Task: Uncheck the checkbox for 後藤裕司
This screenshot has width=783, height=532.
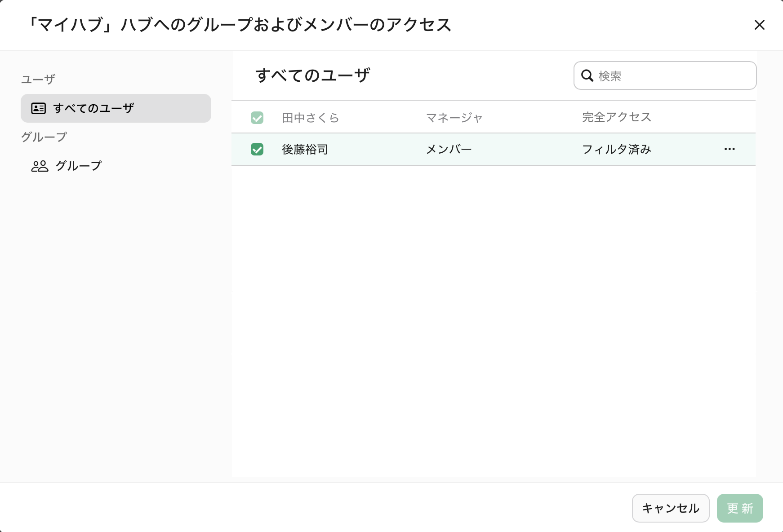Action: click(257, 149)
